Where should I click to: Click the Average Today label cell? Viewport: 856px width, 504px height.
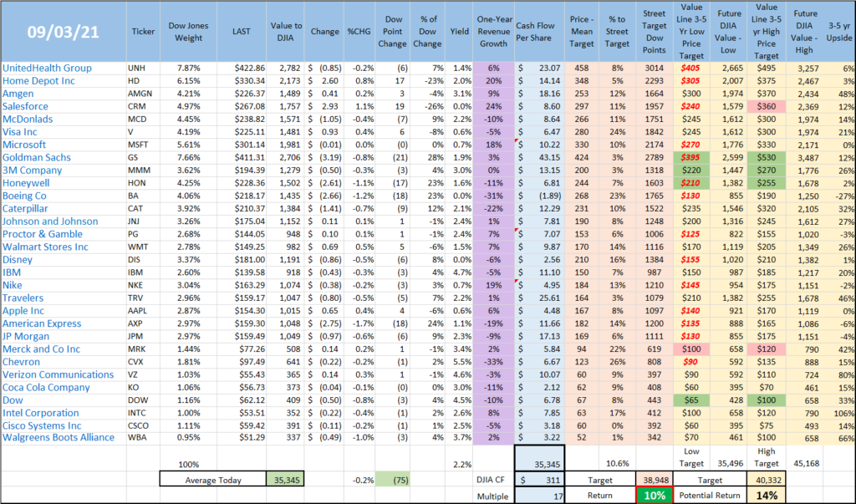click(213, 480)
